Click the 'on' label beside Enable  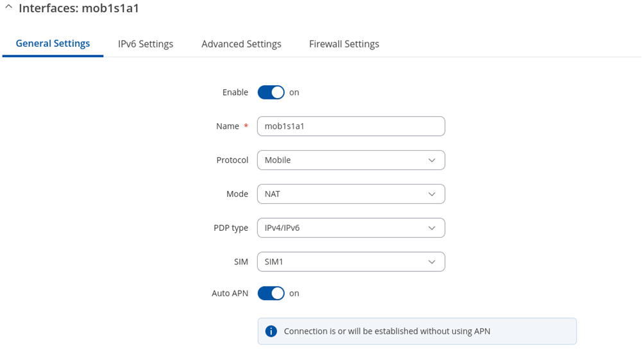click(294, 92)
